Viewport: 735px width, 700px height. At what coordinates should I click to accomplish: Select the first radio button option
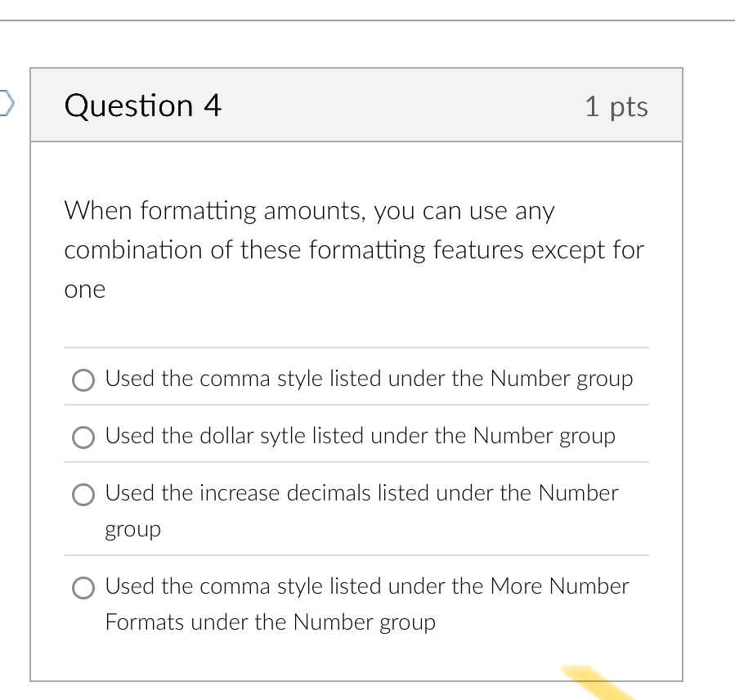83,379
